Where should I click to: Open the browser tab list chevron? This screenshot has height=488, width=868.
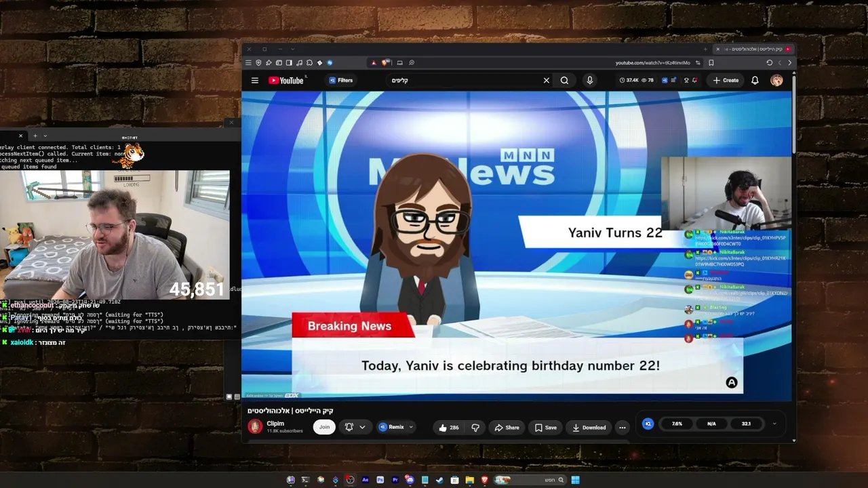(x=292, y=49)
